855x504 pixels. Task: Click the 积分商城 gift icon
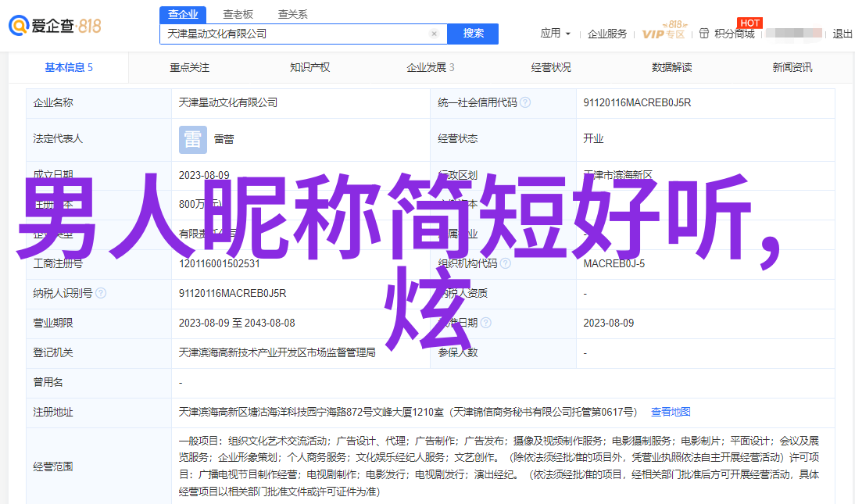coord(704,34)
